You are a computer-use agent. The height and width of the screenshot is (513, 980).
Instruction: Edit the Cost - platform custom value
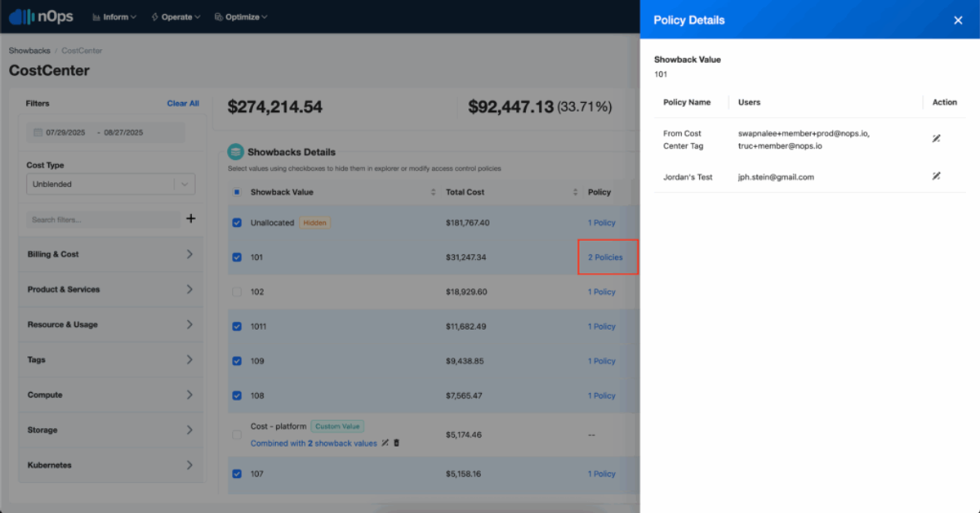click(x=385, y=443)
